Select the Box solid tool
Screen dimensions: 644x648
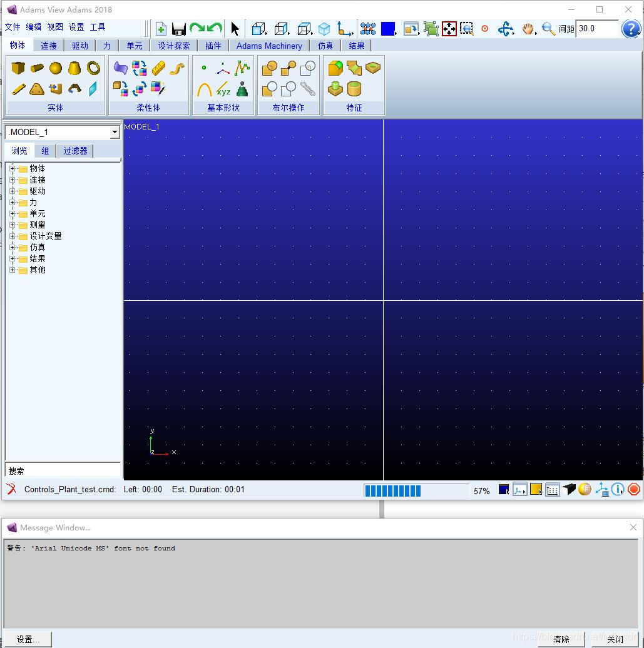pyautogui.click(x=18, y=68)
